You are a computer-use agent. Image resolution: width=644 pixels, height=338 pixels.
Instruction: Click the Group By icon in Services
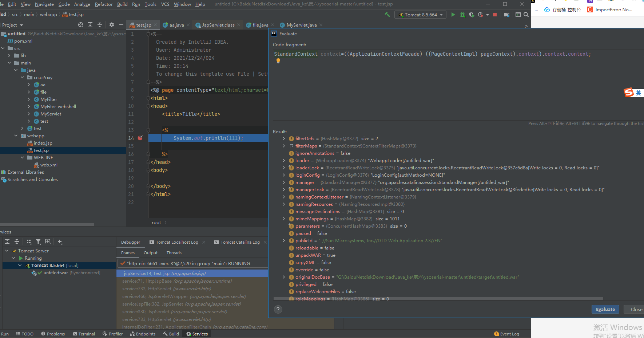(29, 241)
